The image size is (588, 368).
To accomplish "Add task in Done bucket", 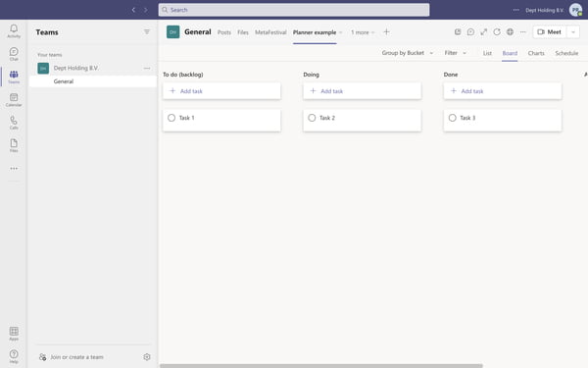I will (x=503, y=91).
